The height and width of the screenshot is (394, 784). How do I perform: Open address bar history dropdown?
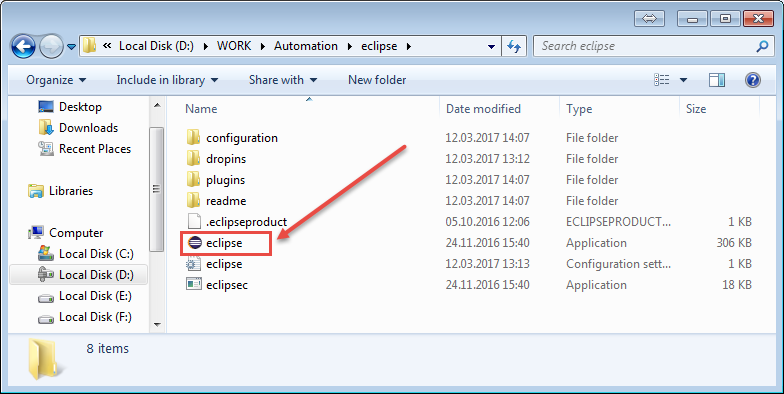pos(491,46)
